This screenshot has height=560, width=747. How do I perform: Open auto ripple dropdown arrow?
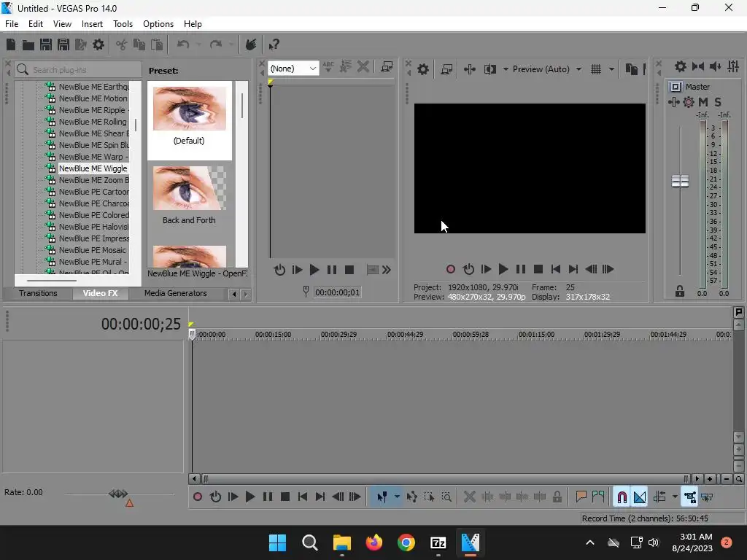(x=675, y=497)
